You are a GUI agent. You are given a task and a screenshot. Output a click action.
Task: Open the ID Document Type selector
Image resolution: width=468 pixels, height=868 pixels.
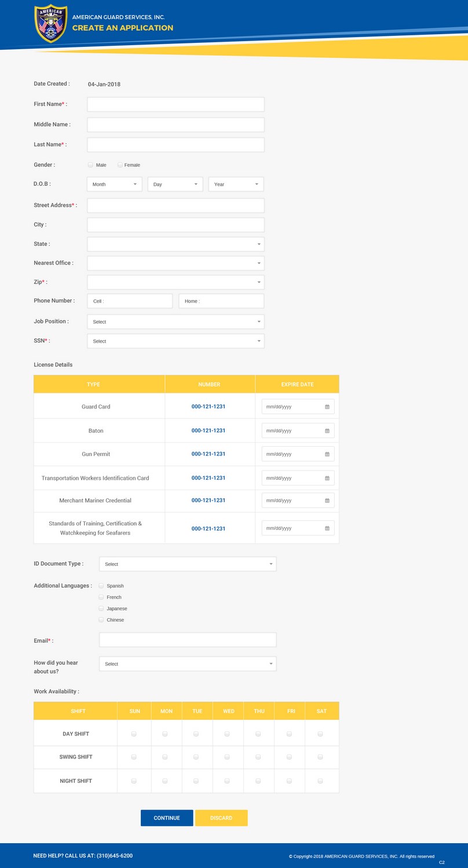[x=187, y=563]
